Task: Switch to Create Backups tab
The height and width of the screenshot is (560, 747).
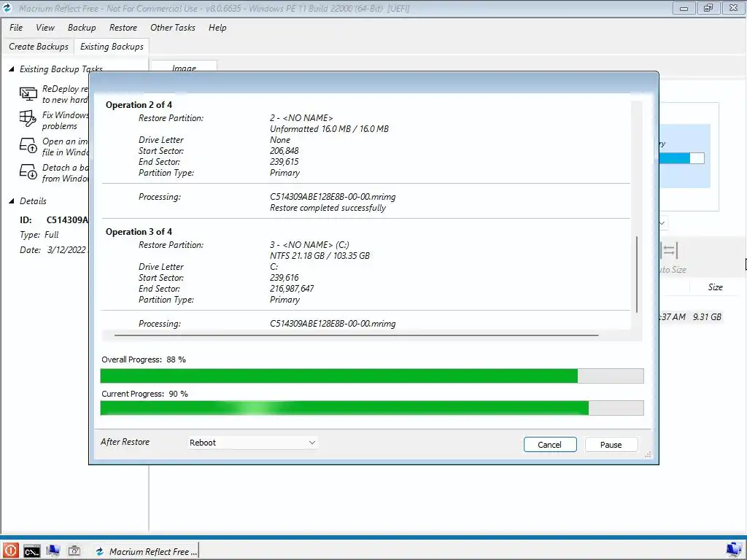Action: tap(39, 47)
